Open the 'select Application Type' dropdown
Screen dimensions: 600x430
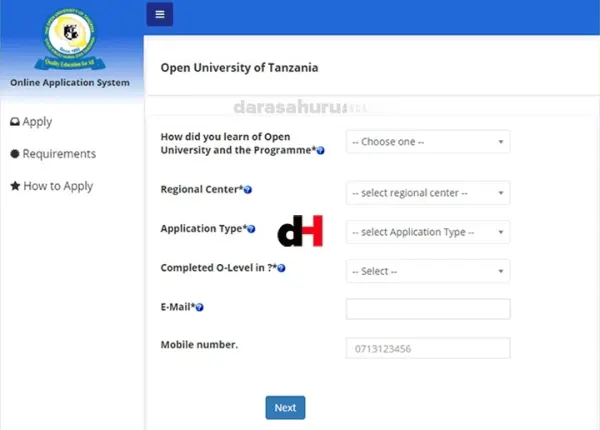[428, 232]
